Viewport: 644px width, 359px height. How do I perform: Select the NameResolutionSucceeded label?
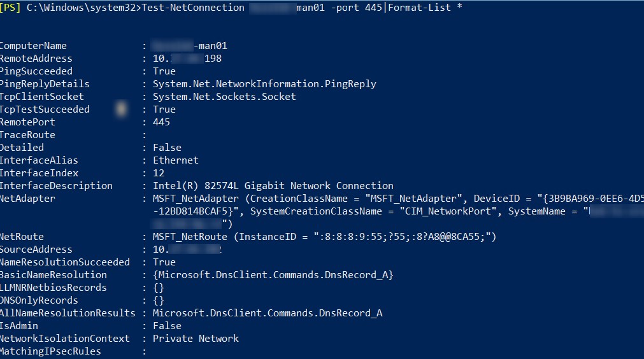[65, 262]
